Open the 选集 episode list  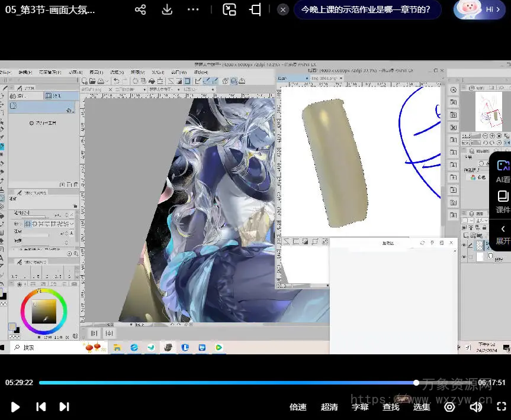pos(422,407)
